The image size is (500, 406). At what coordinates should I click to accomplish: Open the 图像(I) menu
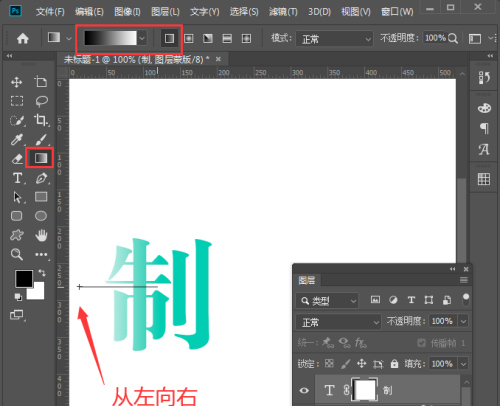point(127,12)
